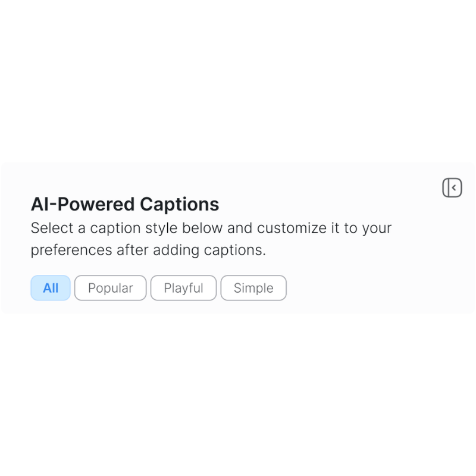Screen dimensions: 476x476
Task: Show Playful caption styles
Action: [x=183, y=288]
